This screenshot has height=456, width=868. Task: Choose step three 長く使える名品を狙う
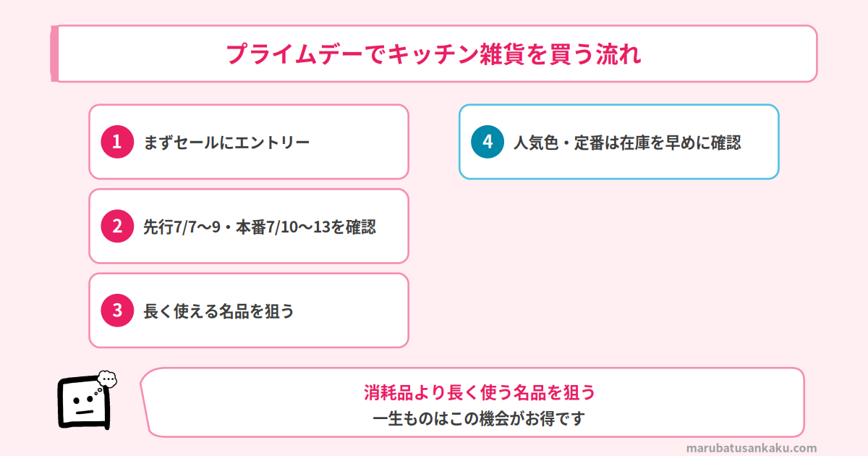tap(218, 311)
